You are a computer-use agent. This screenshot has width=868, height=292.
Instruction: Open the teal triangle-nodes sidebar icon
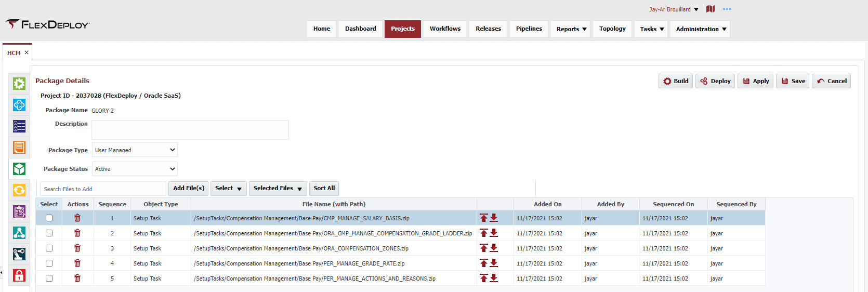[19, 233]
